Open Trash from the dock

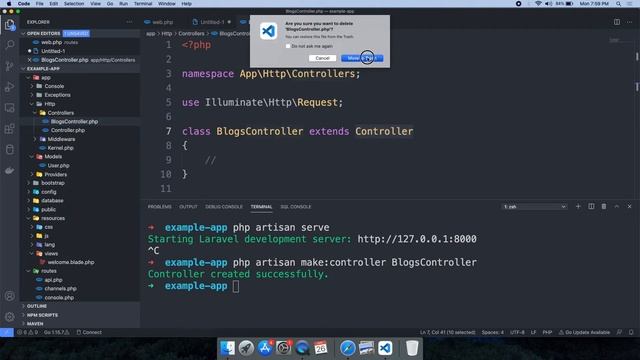coord(412,348)
